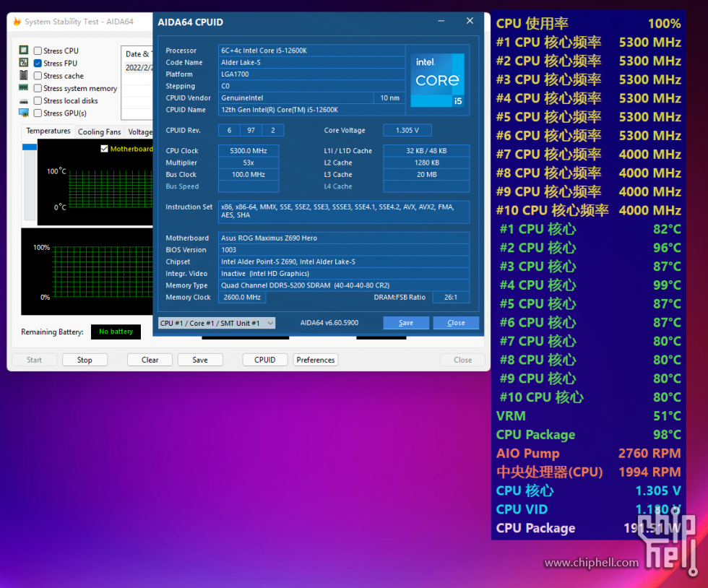Click Close button in CPUID dialog

[456, 323]
